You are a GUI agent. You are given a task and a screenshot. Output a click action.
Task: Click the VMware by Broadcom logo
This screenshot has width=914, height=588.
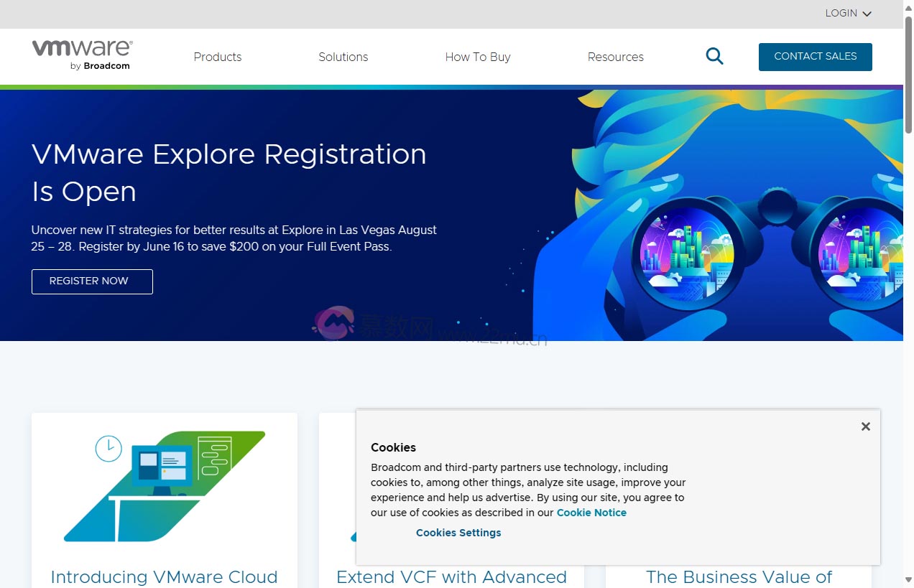click(81, 55)
